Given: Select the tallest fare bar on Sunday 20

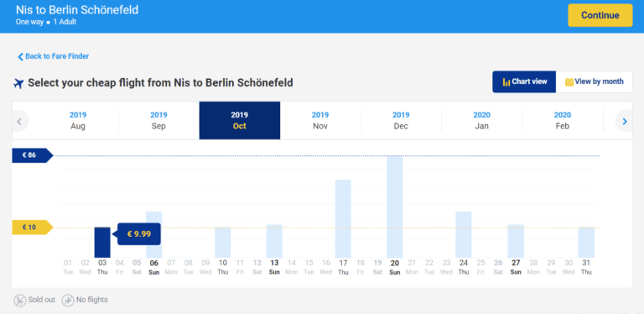Looking at the screenshot, I should pos(395,207).
